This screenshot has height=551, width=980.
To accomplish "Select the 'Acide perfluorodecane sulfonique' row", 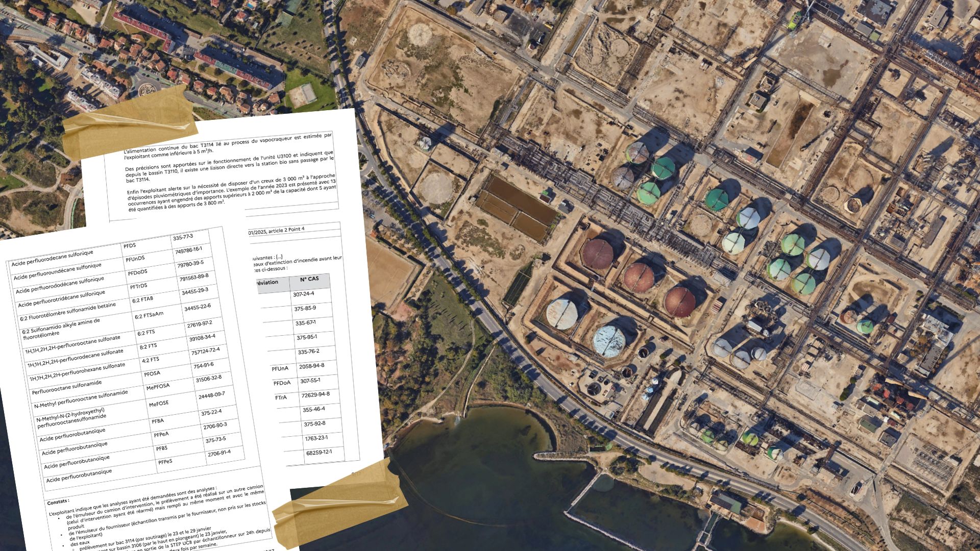I will point(53,258).
